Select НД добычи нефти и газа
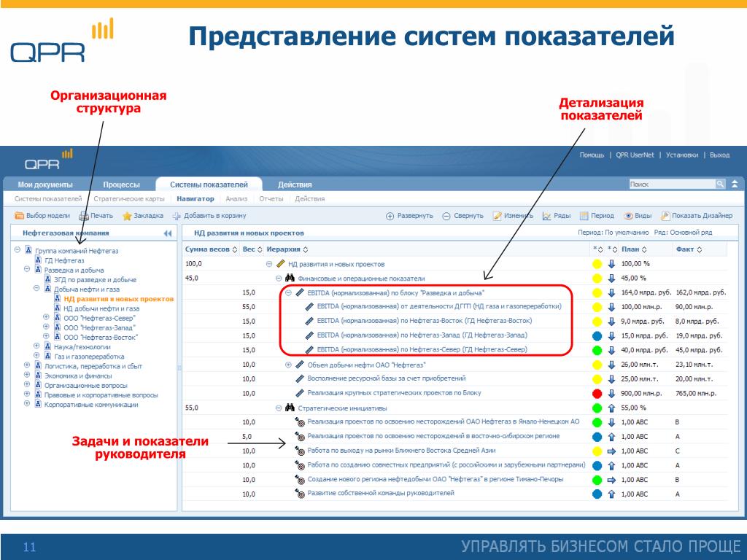This screenshot has height=560, width=747. (x=101, y=308)
